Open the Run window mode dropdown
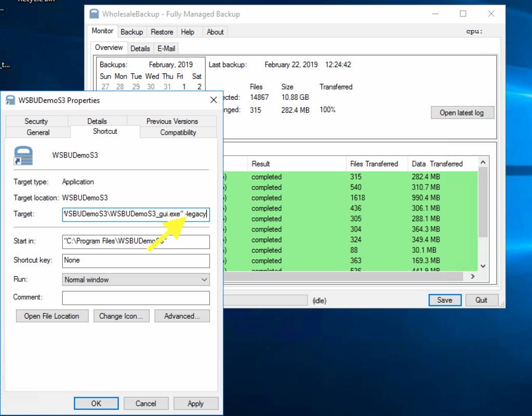Screen dimensions: 532x416 136,279
